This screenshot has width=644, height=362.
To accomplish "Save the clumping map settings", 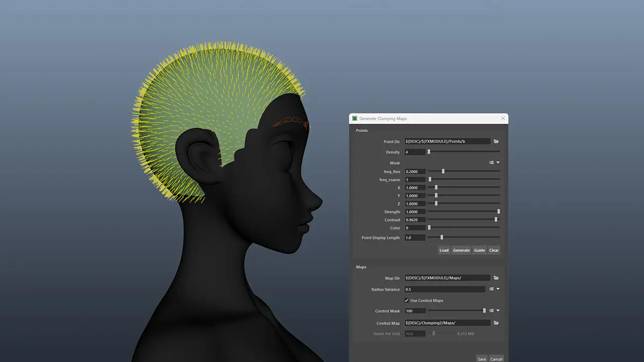I will pos(482,359).
